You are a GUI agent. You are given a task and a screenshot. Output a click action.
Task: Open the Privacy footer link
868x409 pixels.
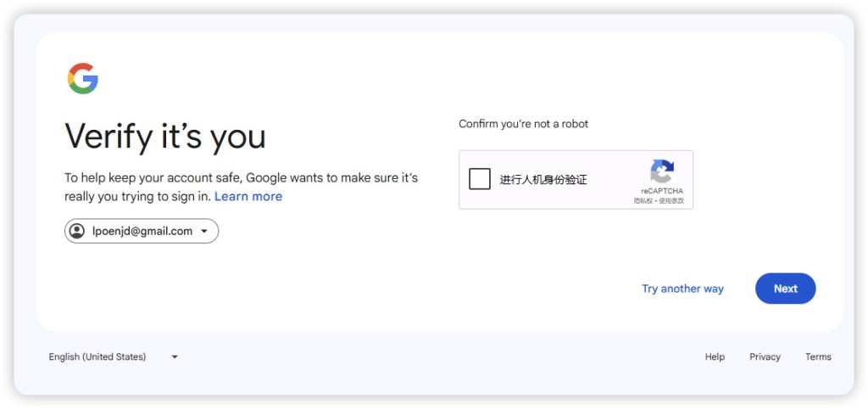click(765, 357)
